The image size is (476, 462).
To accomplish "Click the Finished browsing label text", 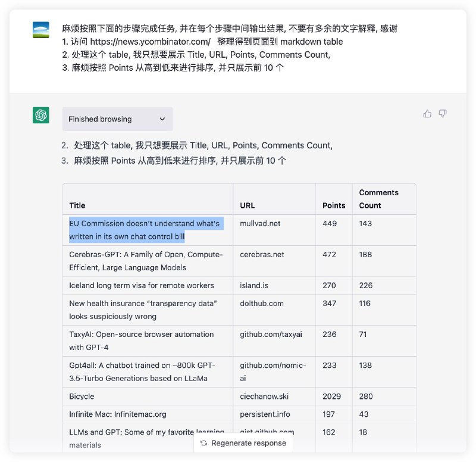I will pyautogui.click(x=100, y=119).
